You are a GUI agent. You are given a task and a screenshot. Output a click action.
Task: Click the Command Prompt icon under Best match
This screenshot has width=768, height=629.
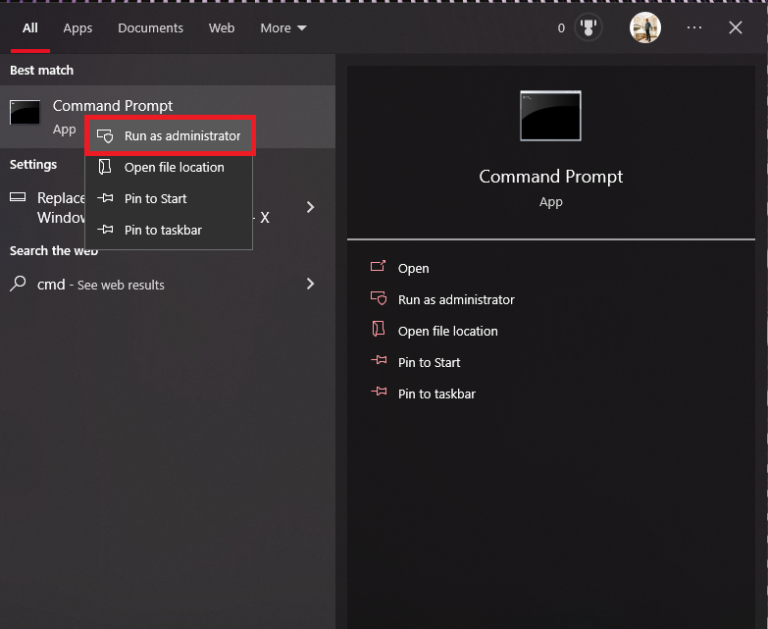(x=25, y=113)
